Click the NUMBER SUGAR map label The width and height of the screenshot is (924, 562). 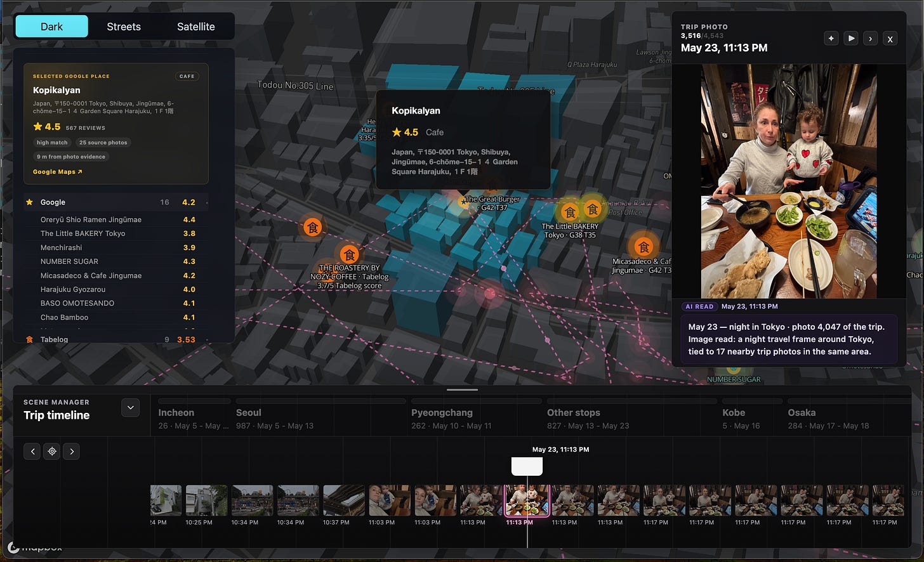tap(734, 379)
